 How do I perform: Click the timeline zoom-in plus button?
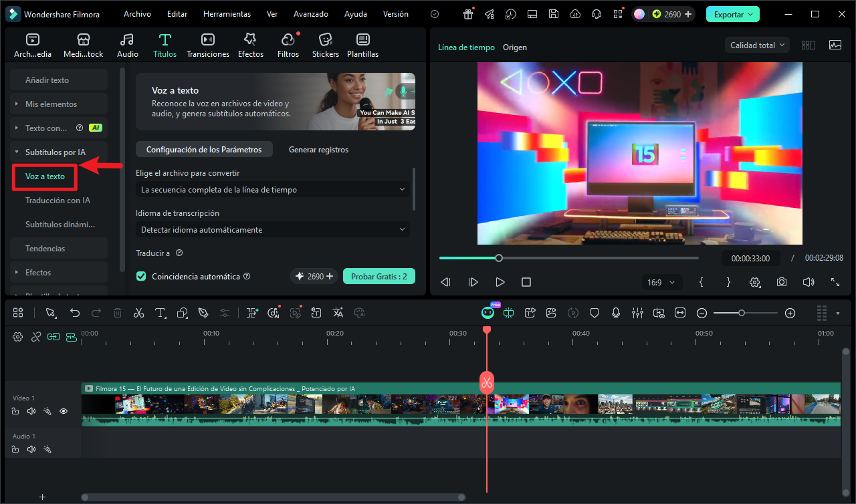click(x=790, y=313)
